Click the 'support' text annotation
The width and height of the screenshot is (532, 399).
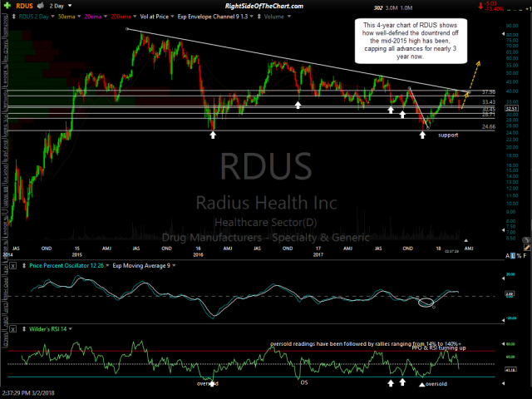(x=448, y=135)
